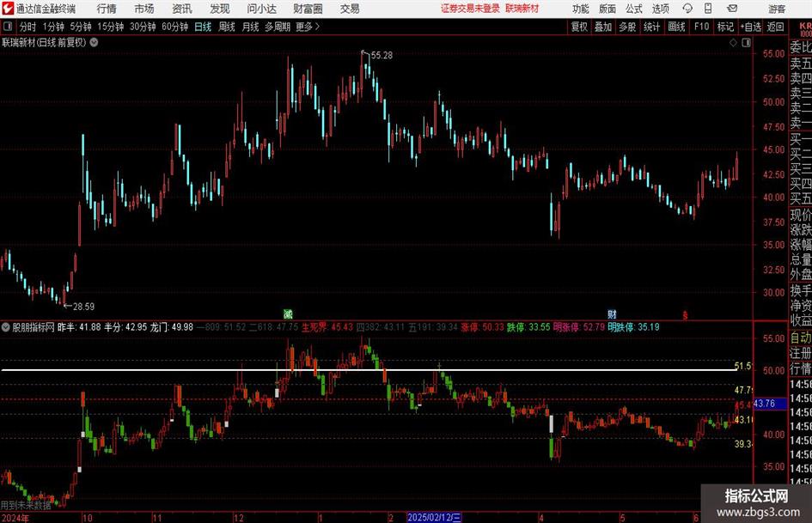Image resolution: width=812 pixels, height=523 pixels.
Task: Switch to the 60分钟 period tab
Action: pos(174,27)
